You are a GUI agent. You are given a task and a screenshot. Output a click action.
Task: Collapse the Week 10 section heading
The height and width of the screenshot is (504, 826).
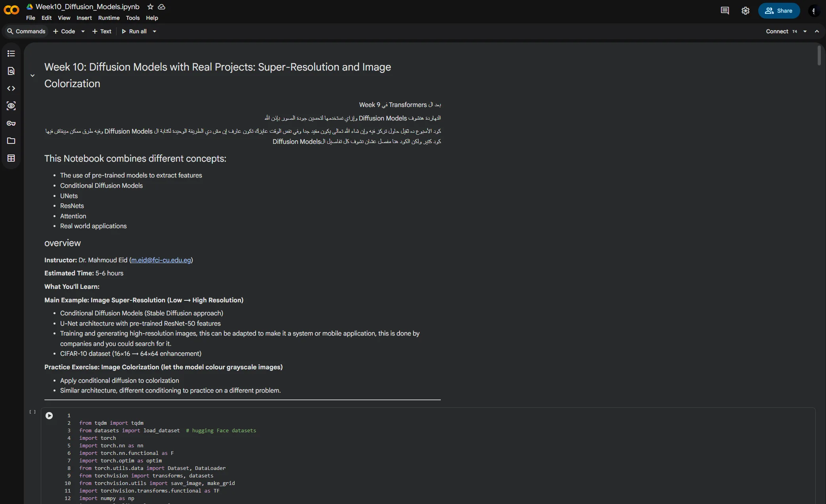(33, 75)
